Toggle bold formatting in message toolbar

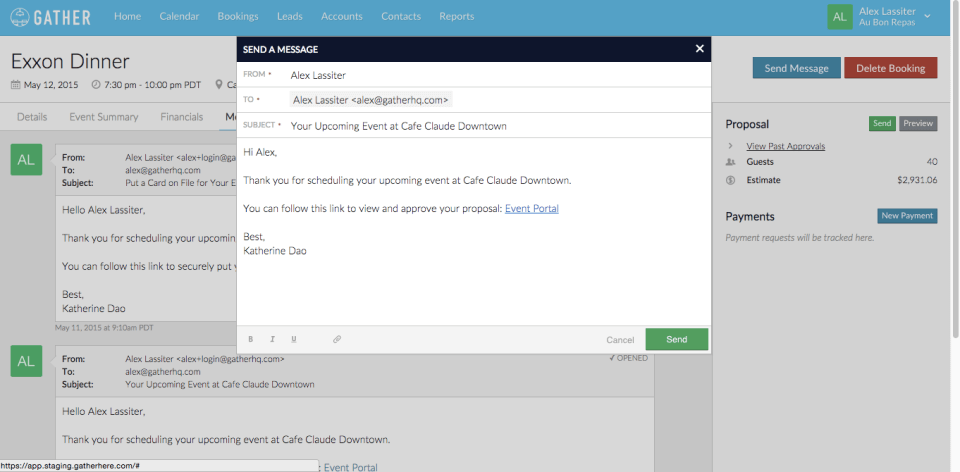(x=250, y=339)
